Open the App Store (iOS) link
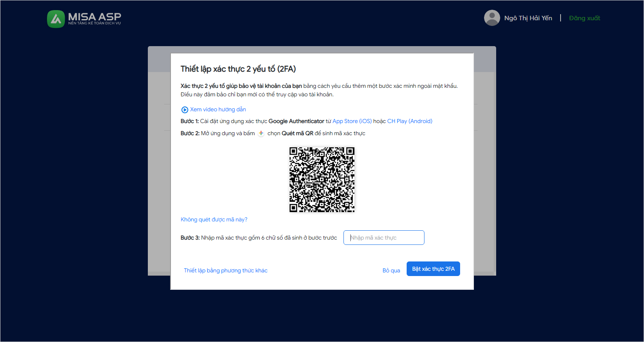 (x=352, y=121)
